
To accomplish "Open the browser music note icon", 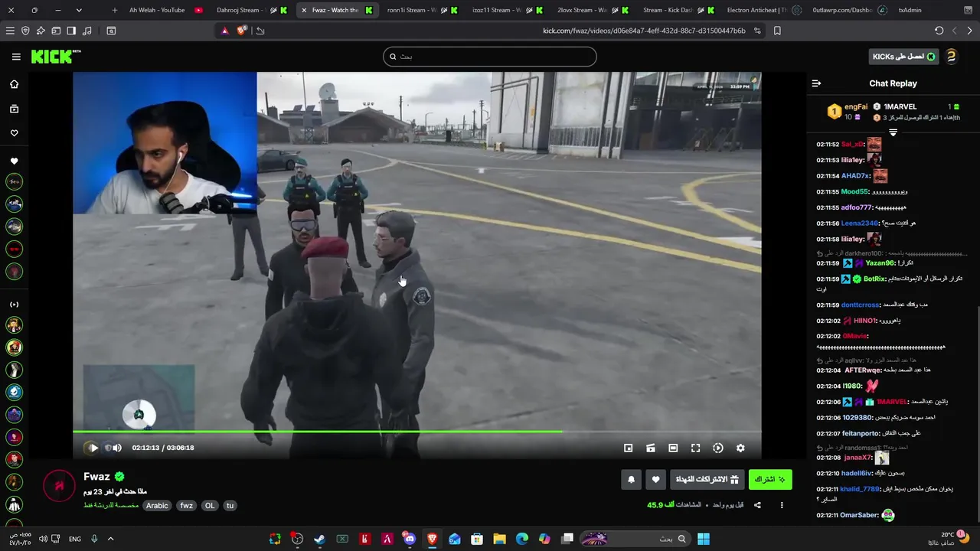I will (x=87, y=31).
